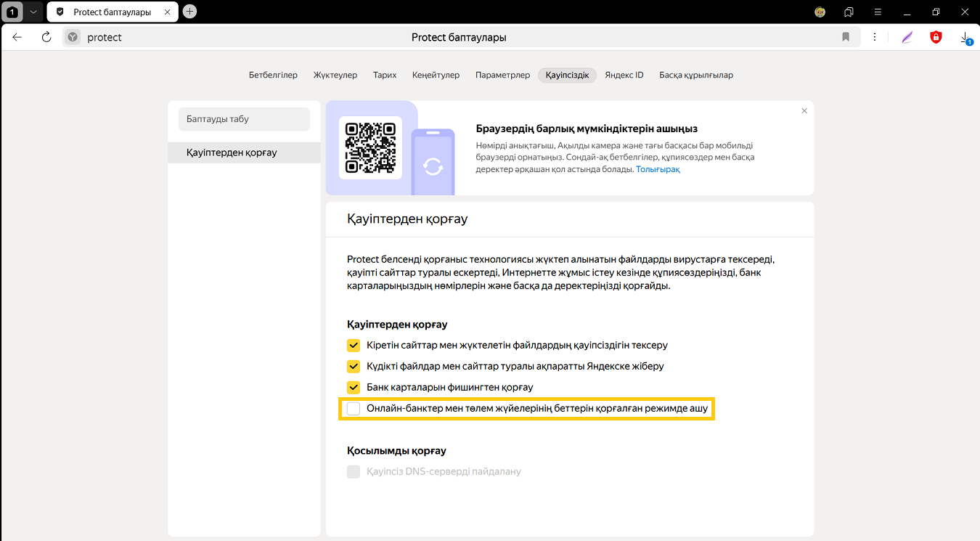Uncheck the bank card phishing protection checkbox
Screen dimensions: 980x541
[x=354, y=387]
